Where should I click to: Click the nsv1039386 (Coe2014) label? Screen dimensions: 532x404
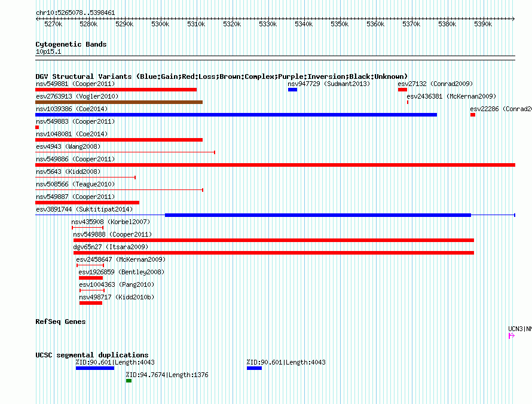(72, 109)
